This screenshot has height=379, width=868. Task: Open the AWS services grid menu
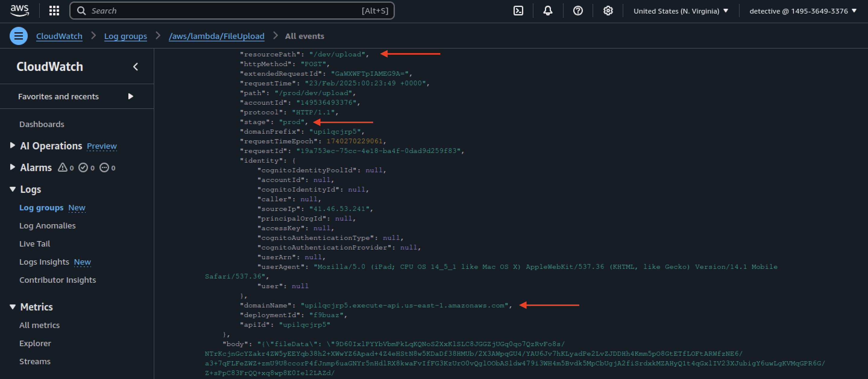[54, 11]
